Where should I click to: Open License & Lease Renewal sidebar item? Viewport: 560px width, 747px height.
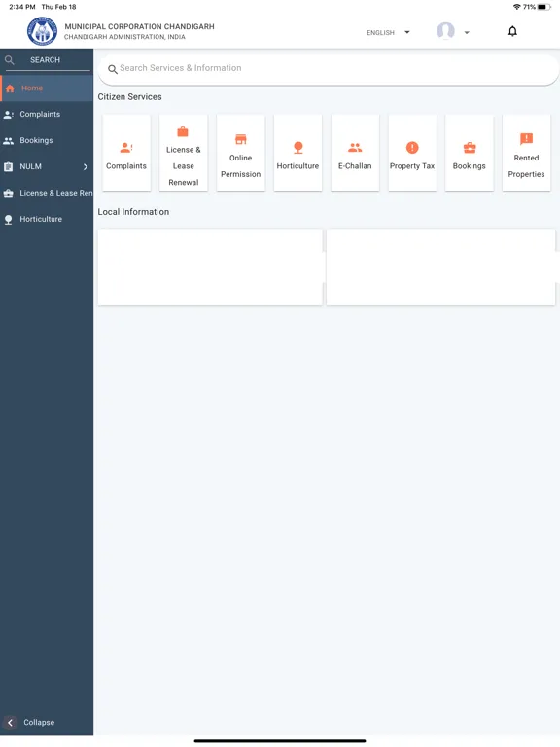click(47, 193)
